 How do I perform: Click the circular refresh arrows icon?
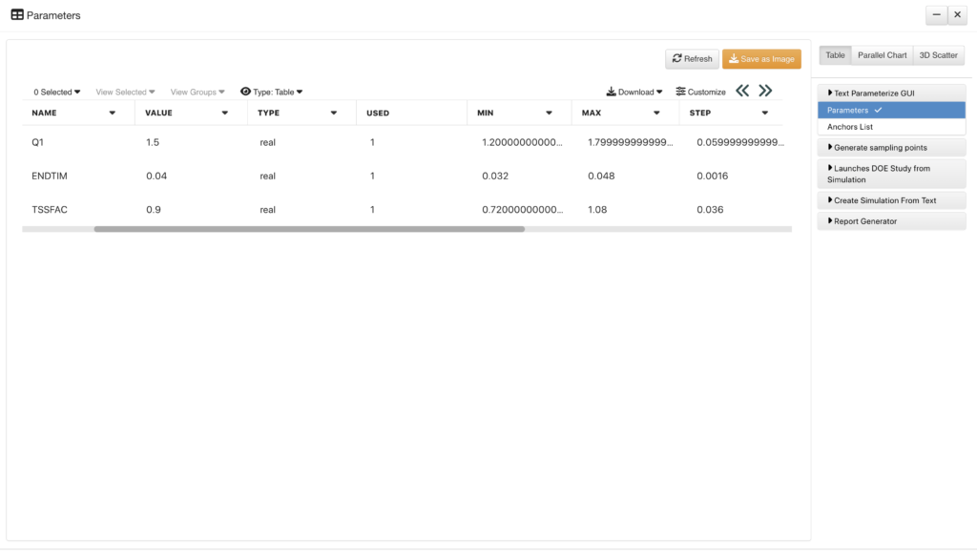(676, 58)
